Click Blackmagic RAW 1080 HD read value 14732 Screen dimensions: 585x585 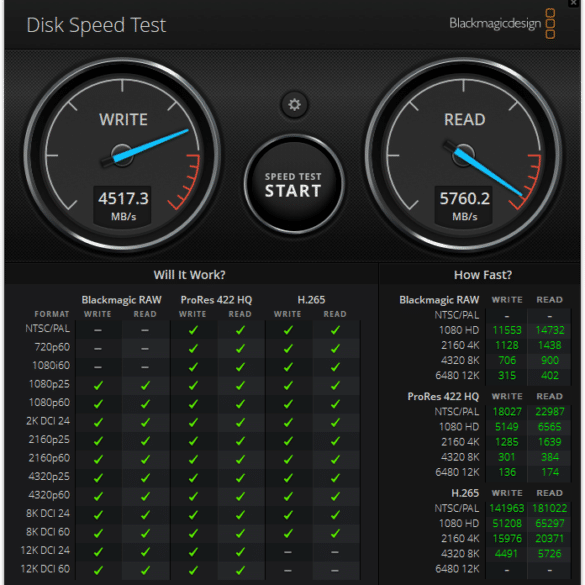click(550, 330)
